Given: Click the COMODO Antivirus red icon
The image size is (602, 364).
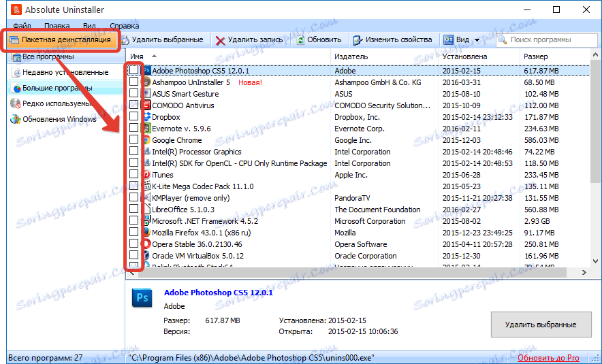Looking at the screenshot, I should point(146,105).
